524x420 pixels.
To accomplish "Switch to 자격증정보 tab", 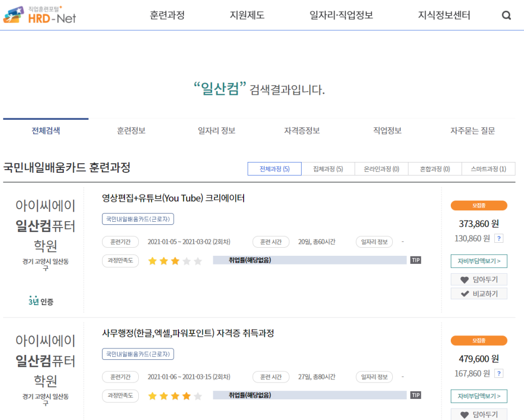I will pyautogui.click(x=302, y=131).
